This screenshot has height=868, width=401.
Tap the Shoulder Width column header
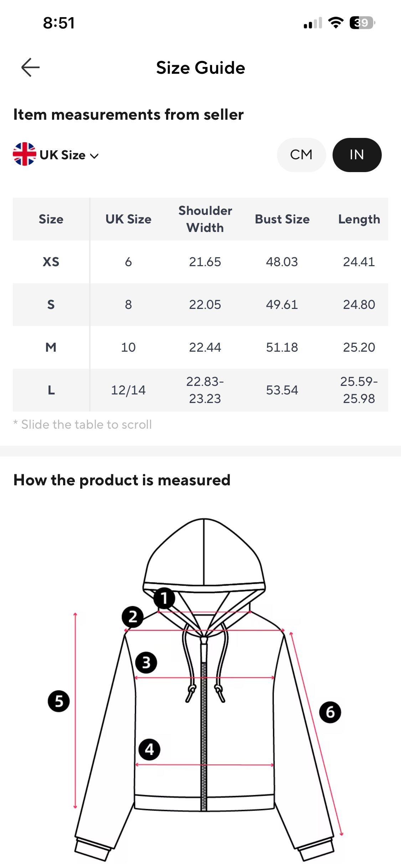click(205, 219)
